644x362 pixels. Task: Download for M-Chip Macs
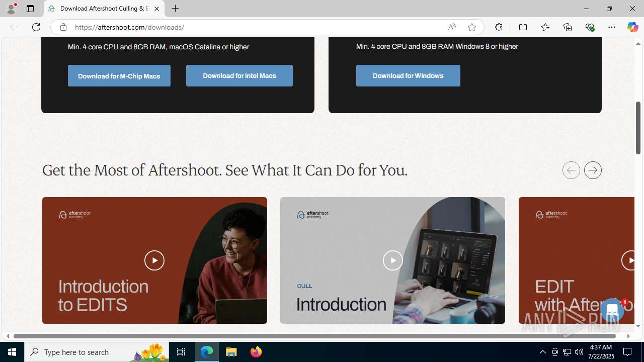tap(119, 76)
